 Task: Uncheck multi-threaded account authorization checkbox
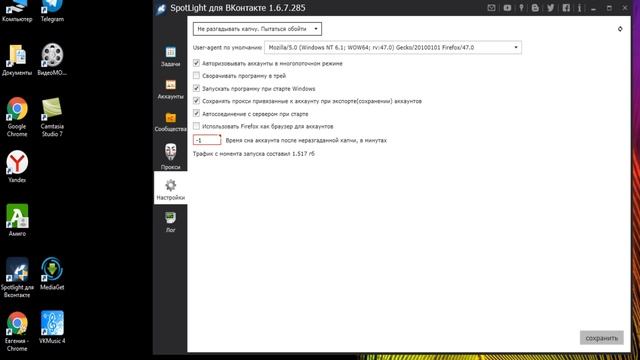196,63
